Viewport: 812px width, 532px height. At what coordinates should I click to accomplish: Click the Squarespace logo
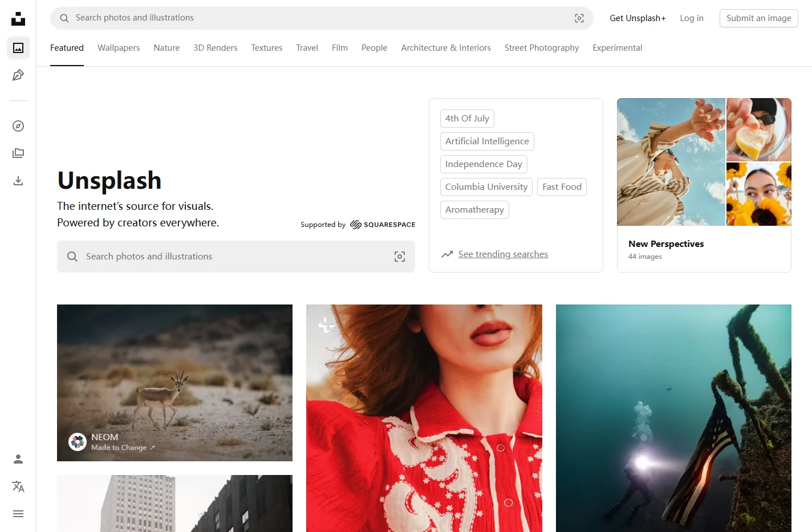pos(383,225)
